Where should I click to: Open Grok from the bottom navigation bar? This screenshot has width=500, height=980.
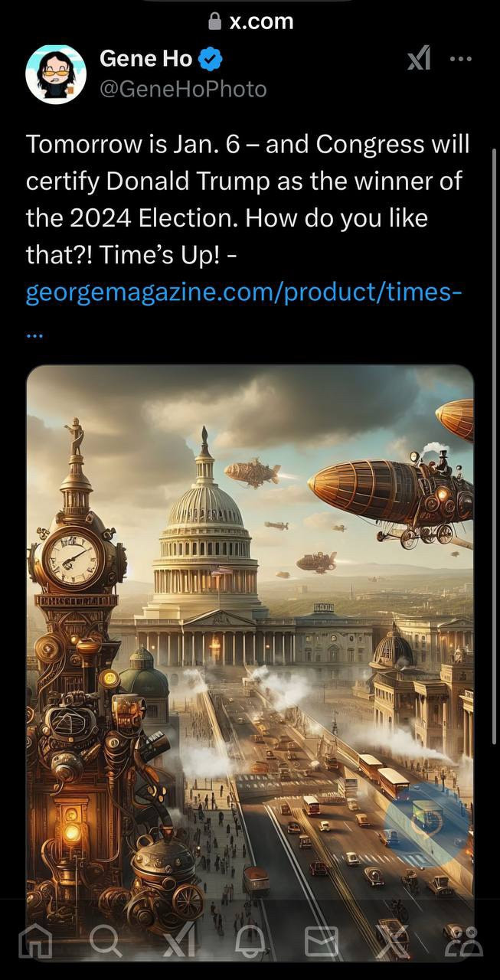pyautogui.click(x=178, y=942)
